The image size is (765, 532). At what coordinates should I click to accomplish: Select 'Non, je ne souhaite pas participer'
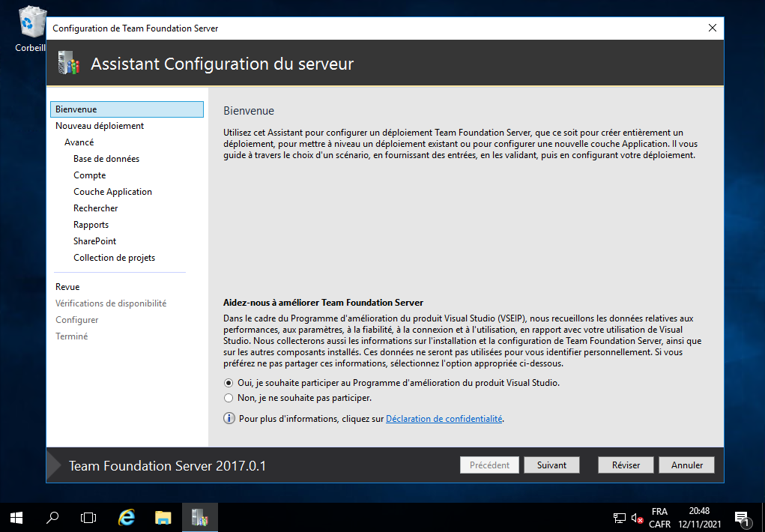click(x=229, y=398)
